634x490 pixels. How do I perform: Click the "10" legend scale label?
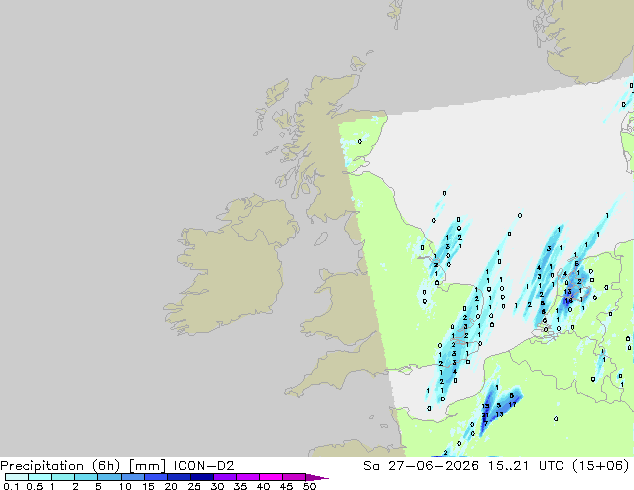pos(125,486)
